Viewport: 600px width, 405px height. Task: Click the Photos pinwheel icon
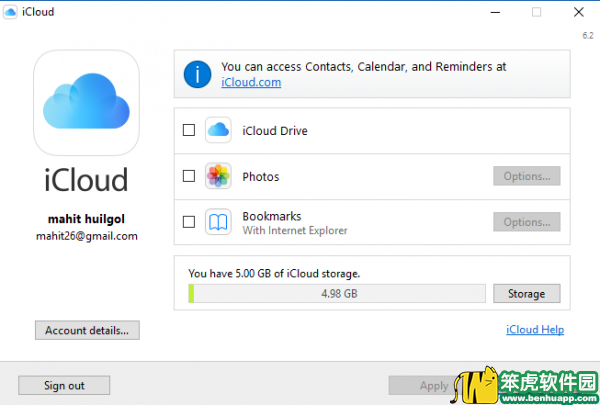218,176
